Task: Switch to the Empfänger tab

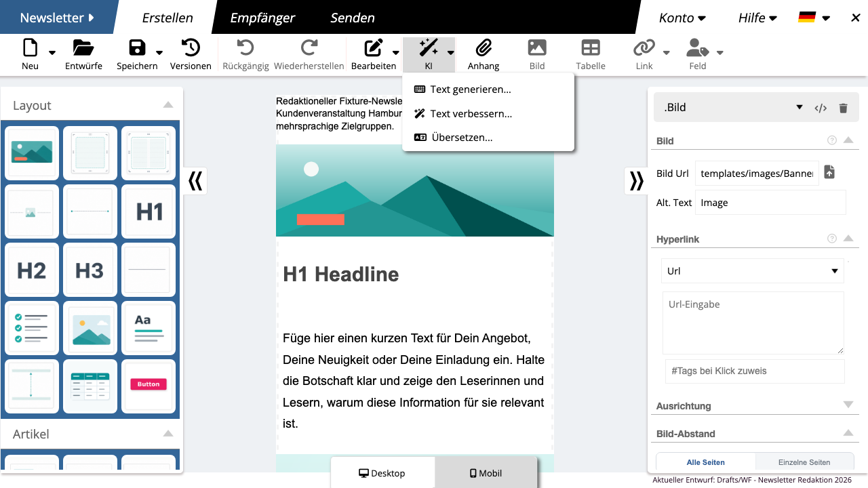Action: (262, 18)
